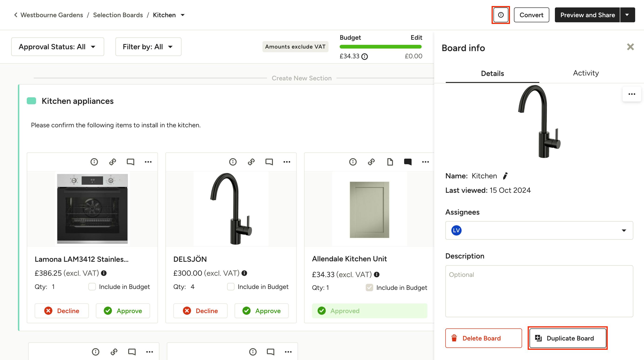Click pencil icon to edit board name
This screenshot has width=644, height=360.
(x=505, y=176)
